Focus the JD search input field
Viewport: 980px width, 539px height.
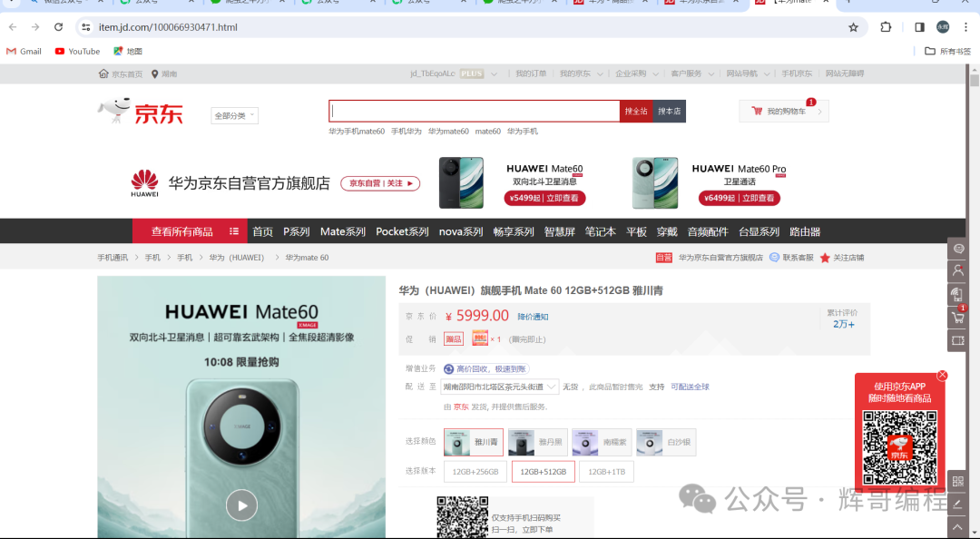475,112
